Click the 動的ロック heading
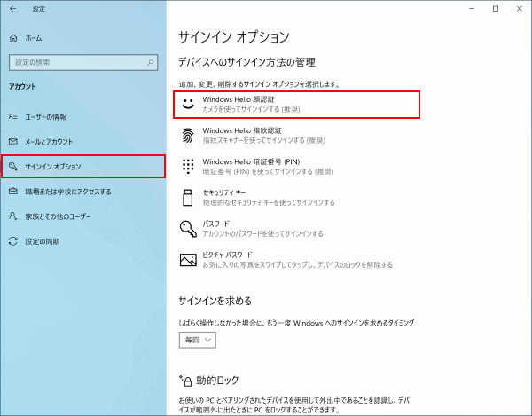Image resolution: width=532 pixels, height=416 pixels. (x=217, y=381)
